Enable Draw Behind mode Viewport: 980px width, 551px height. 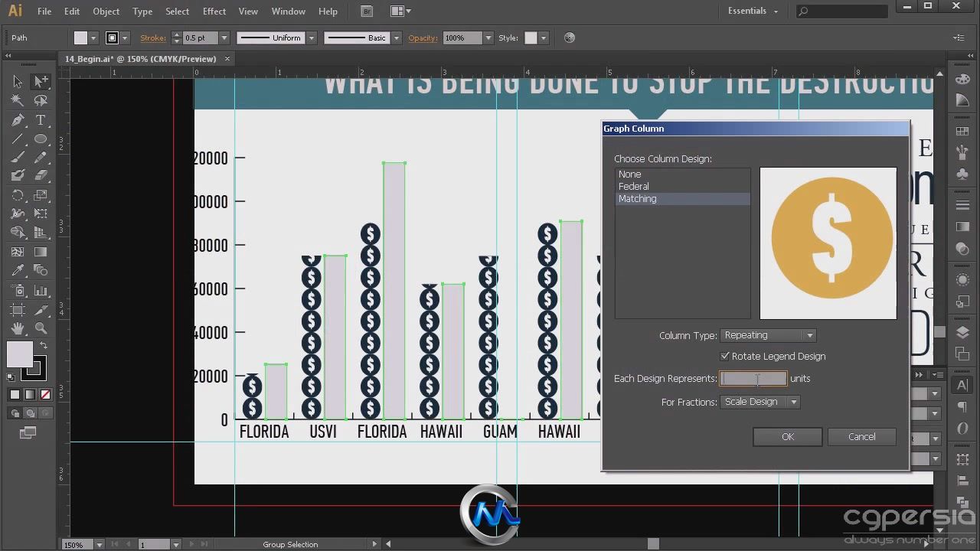point(30,413)
